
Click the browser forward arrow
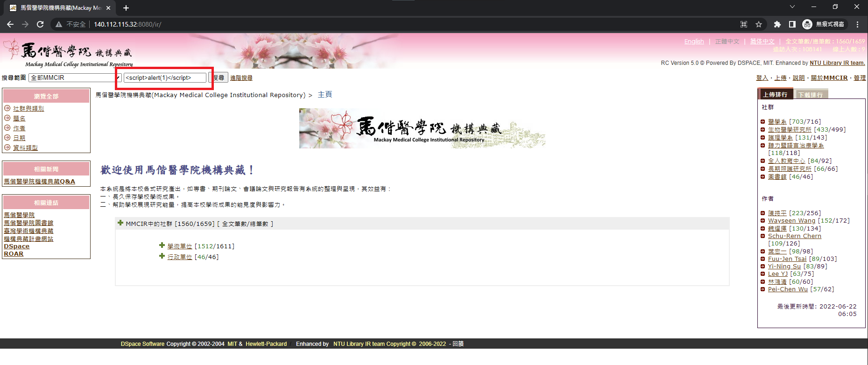coord(25,24)
